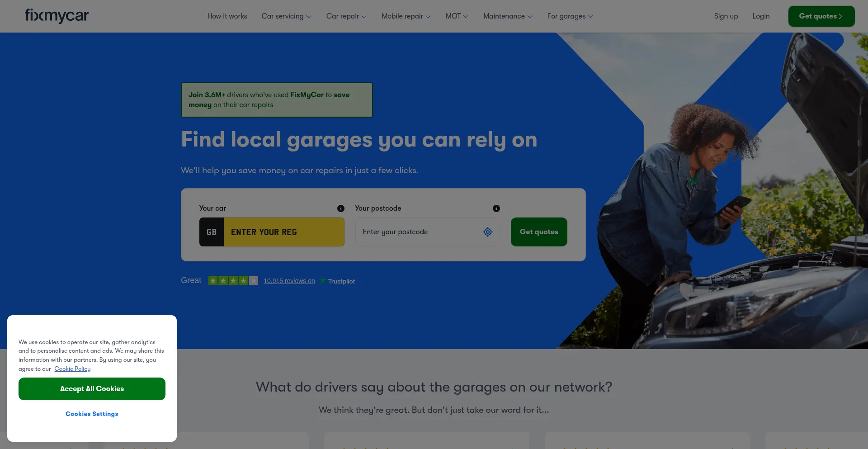Click the Login link
Image resolution: width=868 pixels, height=449 pixels.
tap(761, 16)
